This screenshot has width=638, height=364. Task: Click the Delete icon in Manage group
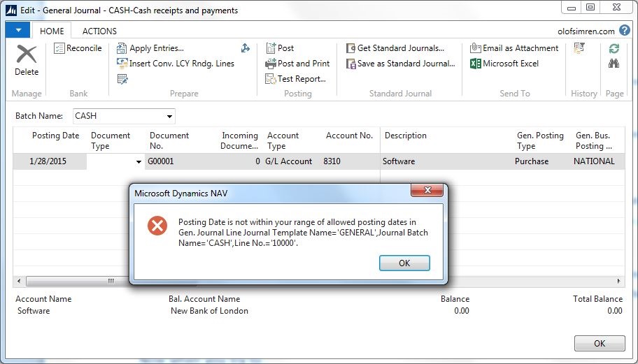pyautogui.click(x=27, y=54)
